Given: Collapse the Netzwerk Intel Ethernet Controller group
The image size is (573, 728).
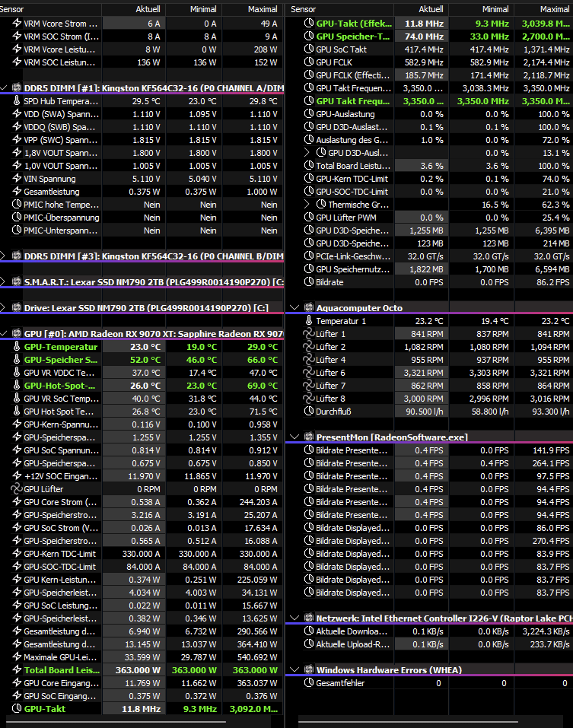Looking at the screenshot, I should click(294, 618).
